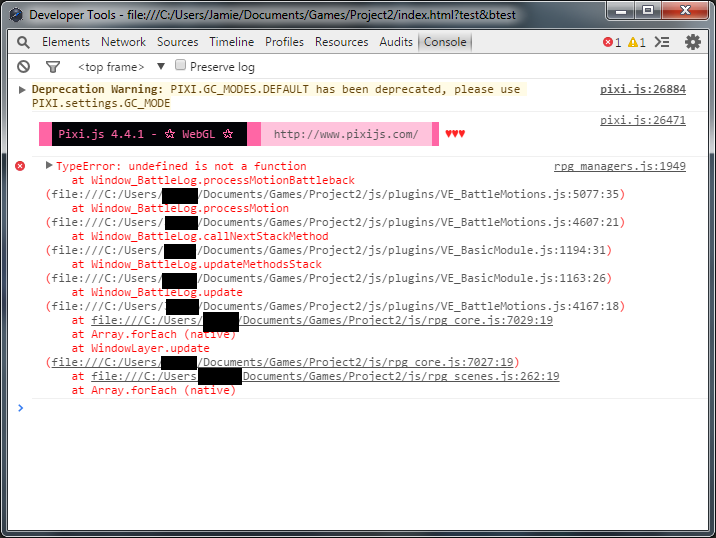The image size is (716, 538).
Task: Click the WindowLayer.update stack line
Action: coord(140,348)
